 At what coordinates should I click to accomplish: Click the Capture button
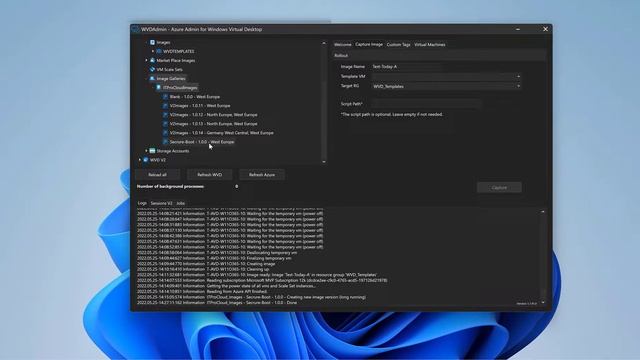[x=499, y=187]
